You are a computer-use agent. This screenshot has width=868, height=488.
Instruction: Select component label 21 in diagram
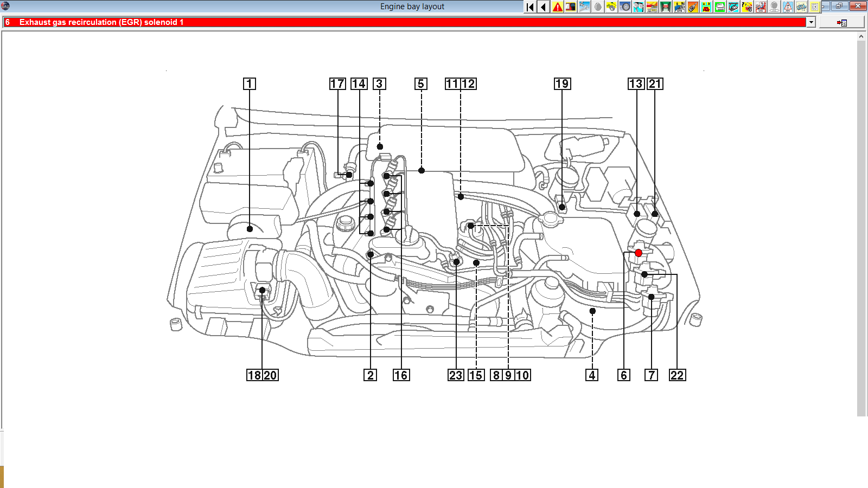coord(655,84)
